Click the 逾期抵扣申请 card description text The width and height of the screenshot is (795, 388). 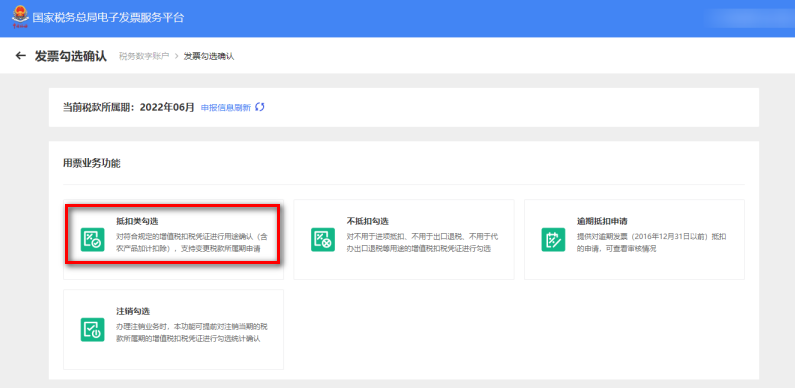point(652,243)
